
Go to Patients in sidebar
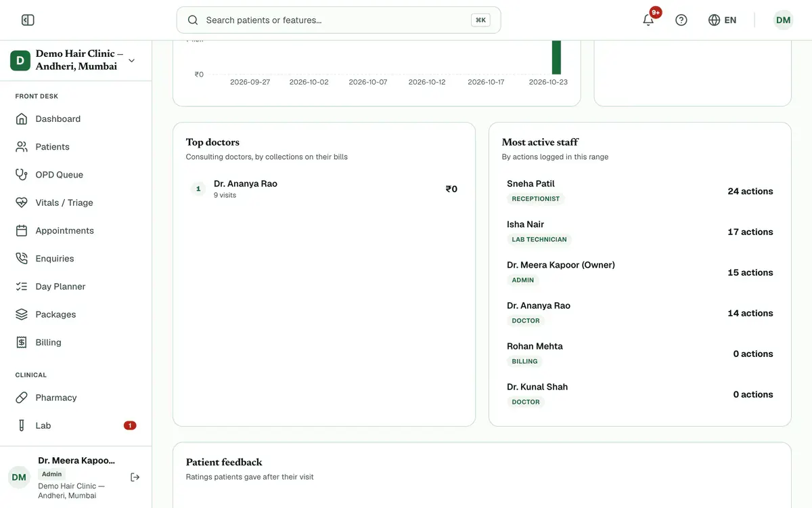[76, 147]
